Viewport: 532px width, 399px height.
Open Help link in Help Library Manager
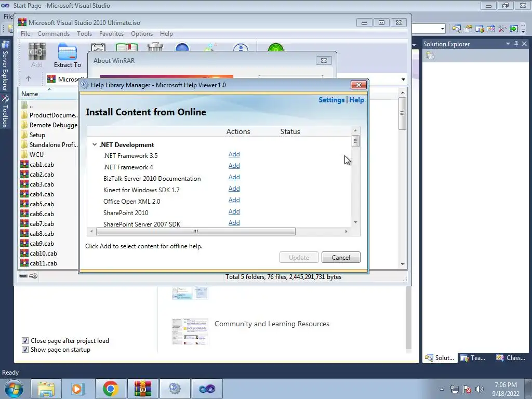(356, 100)
